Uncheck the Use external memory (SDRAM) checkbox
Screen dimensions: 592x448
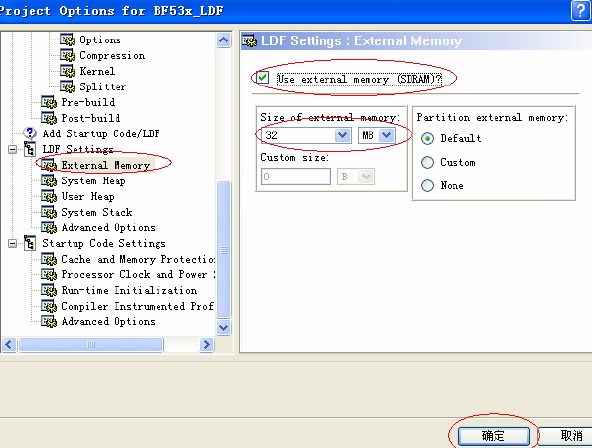coord(262,78)
